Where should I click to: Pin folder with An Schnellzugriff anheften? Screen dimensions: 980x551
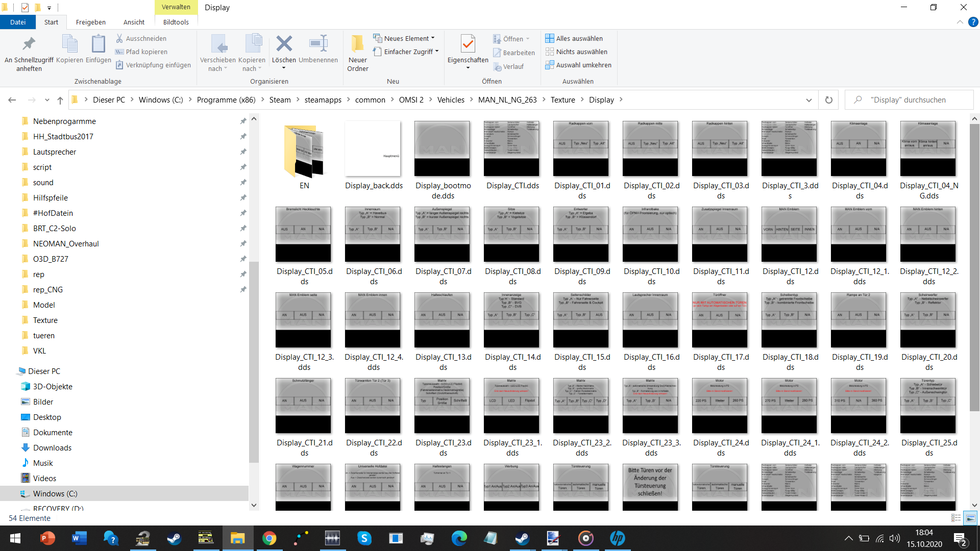(29, 53)
